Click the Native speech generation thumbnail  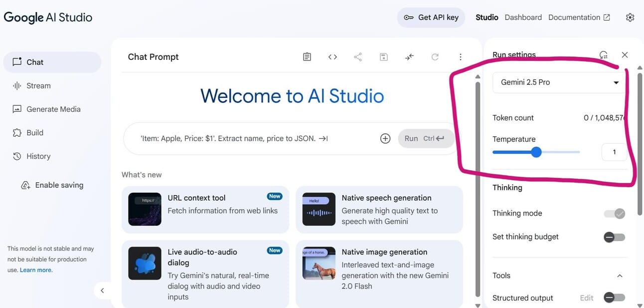point(319,209)
